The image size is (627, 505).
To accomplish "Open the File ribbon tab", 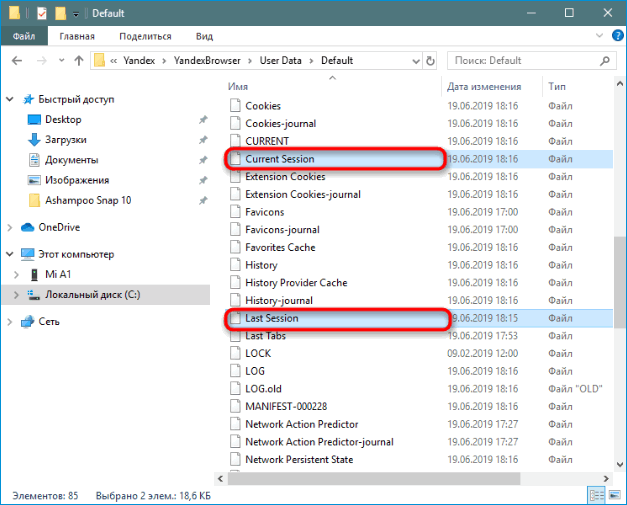I will point(24,36).
